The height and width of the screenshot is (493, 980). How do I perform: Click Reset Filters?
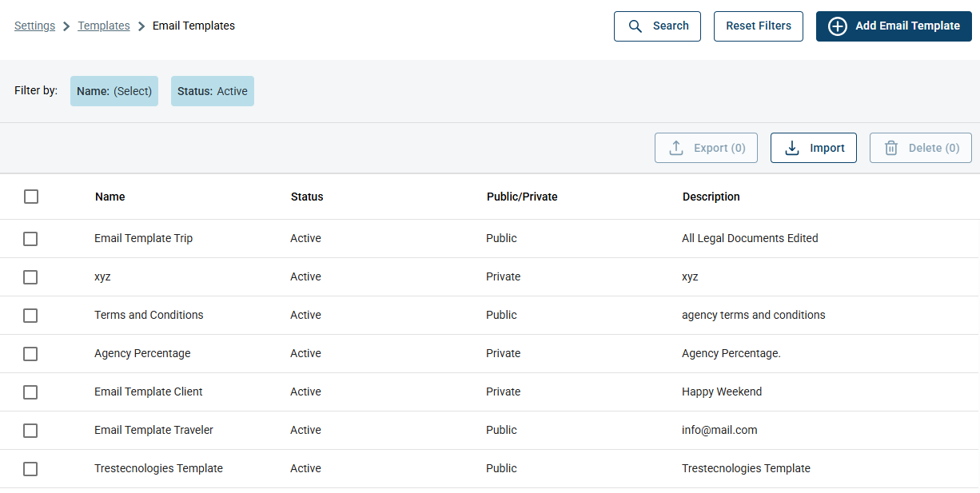pyautogui.click(x=759, y=26)
